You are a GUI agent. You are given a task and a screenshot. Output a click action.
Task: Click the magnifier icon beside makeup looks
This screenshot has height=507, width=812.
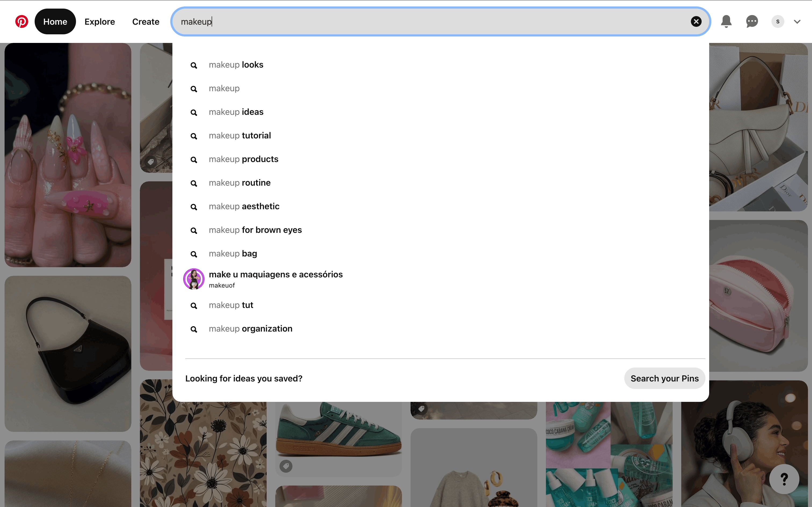(194, 65)
